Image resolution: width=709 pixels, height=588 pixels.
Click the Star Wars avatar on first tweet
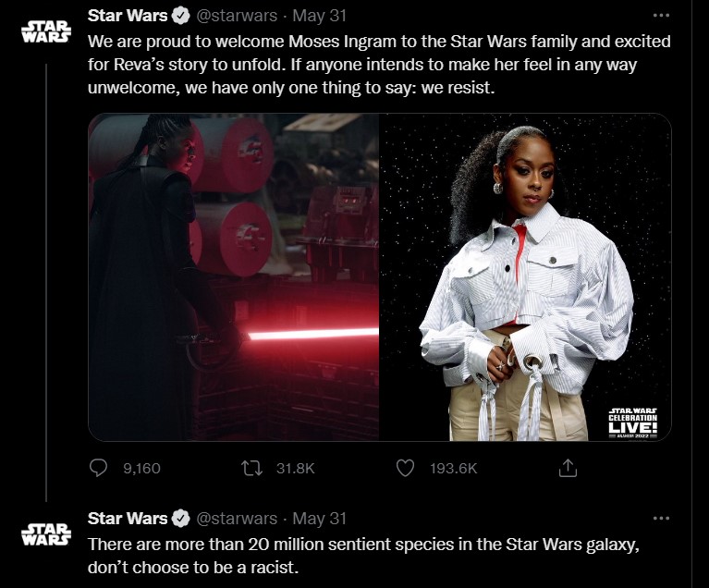46,31
